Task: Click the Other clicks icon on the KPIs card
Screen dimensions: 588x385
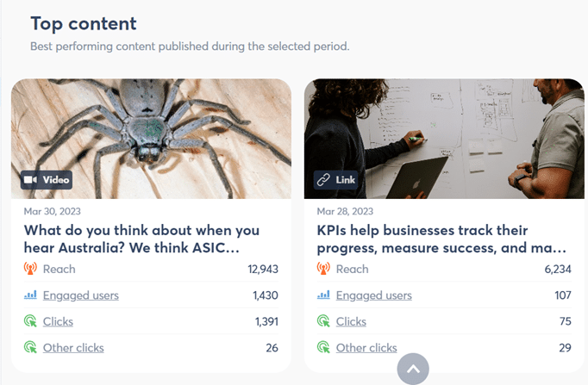Action: [x=324, y=348]
